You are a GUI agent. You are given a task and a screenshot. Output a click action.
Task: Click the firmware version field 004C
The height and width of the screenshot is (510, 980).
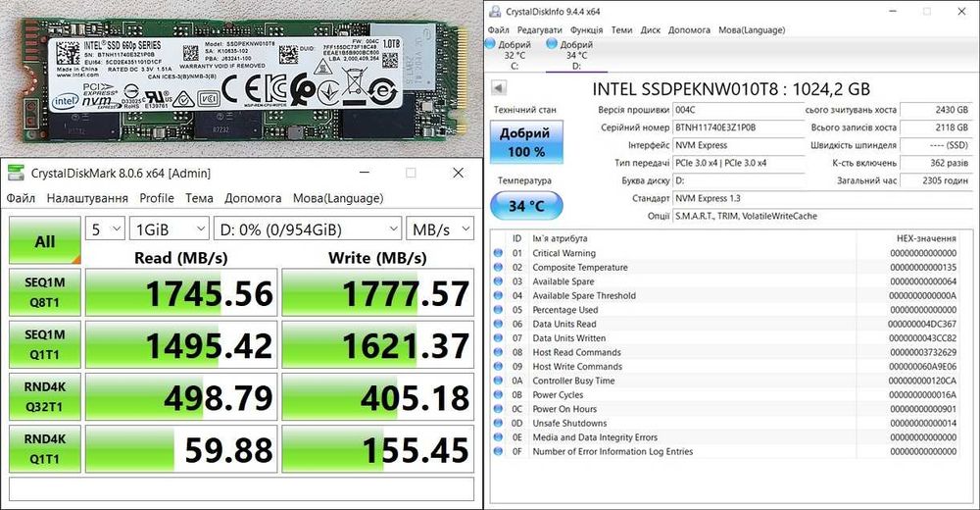click(738, 110)
